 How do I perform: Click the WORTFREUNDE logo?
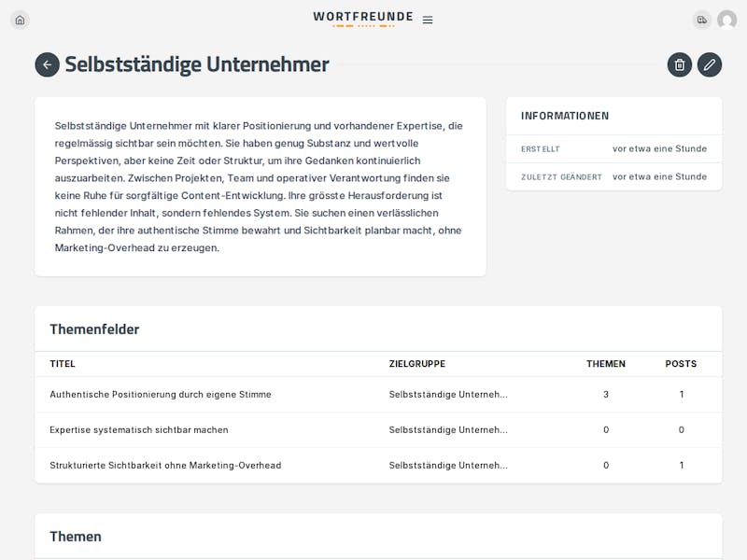tap(363, 19)
